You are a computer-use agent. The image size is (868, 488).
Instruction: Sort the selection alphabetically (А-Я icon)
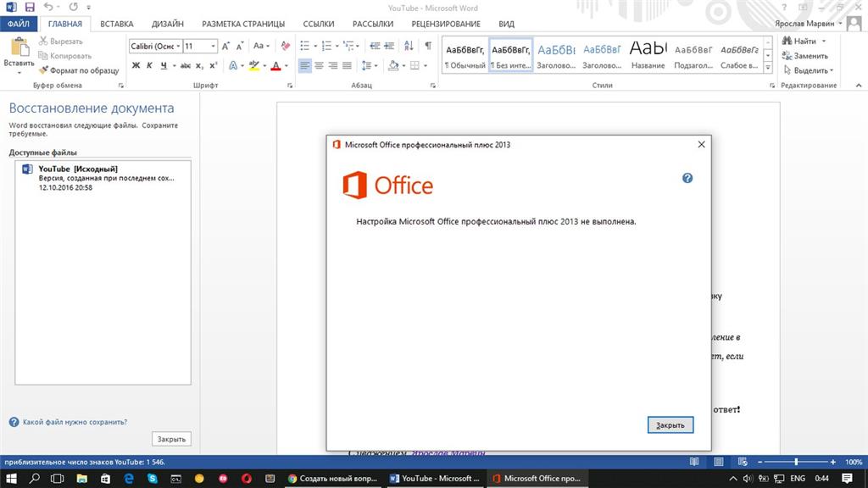tap(409, 46)
